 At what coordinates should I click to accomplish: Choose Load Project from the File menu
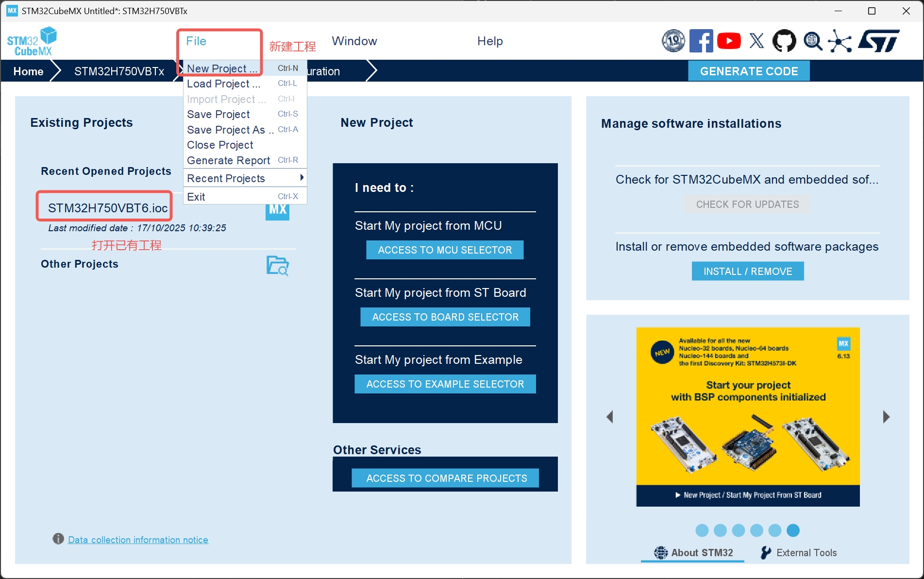(245, 84)
